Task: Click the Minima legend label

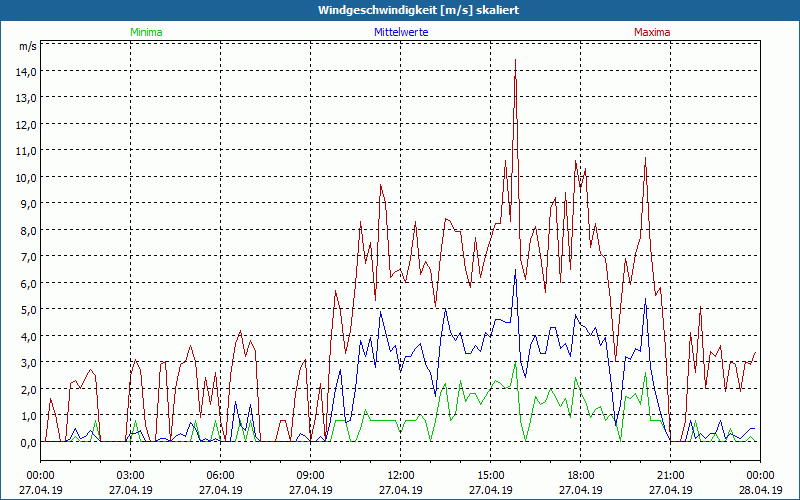Action: (146, 32)
